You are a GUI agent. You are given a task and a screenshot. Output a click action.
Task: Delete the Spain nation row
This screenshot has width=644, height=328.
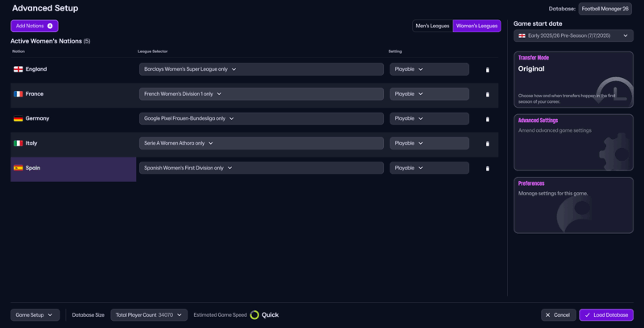[488, 169]
